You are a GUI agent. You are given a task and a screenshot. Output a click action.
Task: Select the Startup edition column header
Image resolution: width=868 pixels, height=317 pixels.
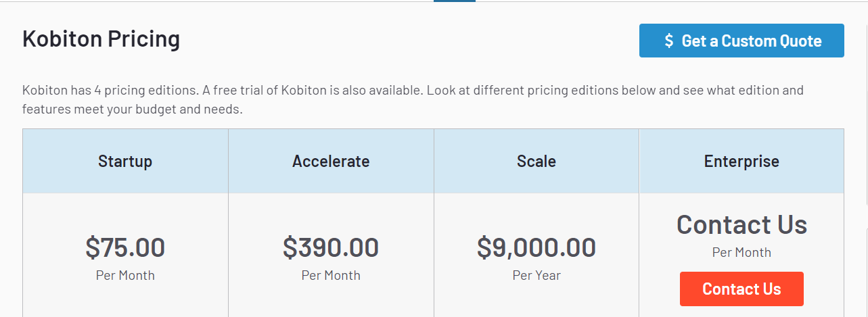coord(125,162)
